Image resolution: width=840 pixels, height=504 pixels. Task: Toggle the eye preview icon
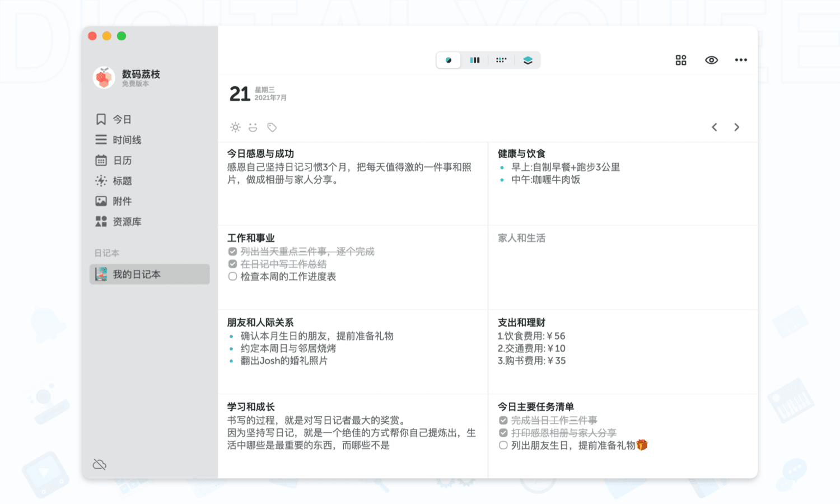click(711, 60)
